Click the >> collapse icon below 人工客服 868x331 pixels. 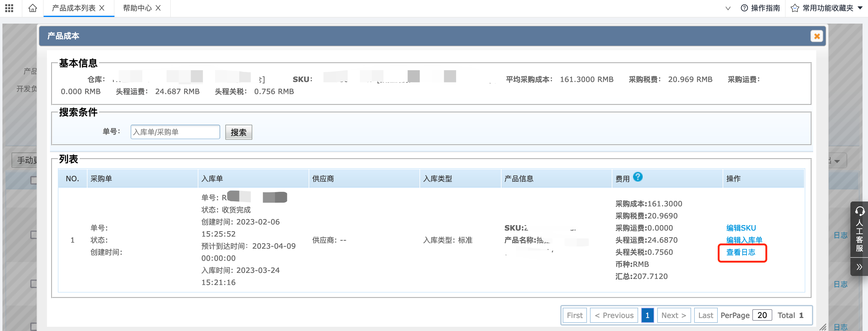pyautogui.click(x=860, y=267)
